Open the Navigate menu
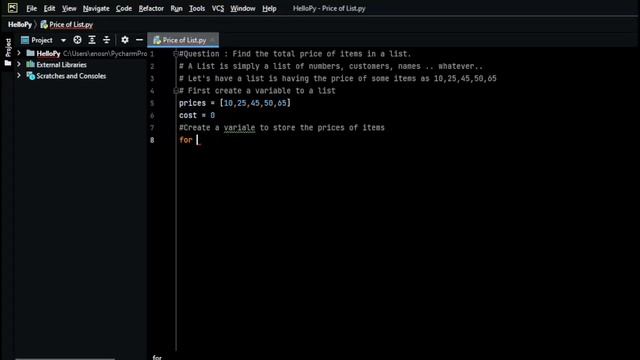Screen dimensions: 640x360 click(x=96, y=9)
